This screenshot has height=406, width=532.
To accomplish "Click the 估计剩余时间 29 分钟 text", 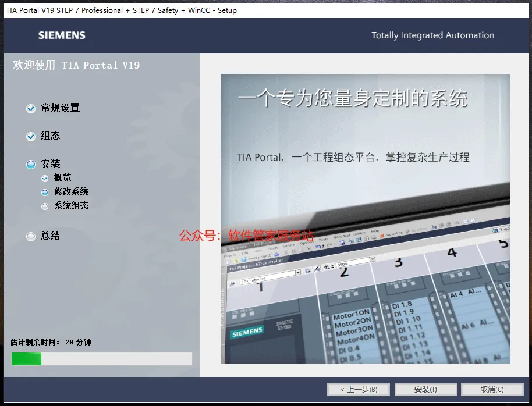I will pos(51,342).
